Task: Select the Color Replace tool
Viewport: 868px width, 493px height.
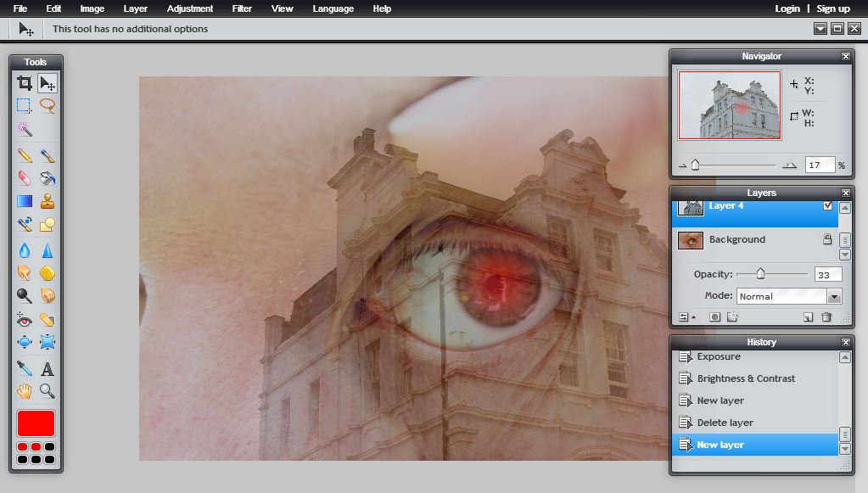Action: pos(25,224)
